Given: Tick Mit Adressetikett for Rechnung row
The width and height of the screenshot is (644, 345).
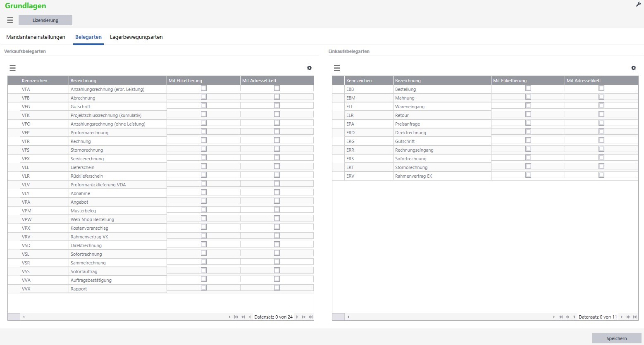Looking at the screenshot, I should [x=277, y=140].
